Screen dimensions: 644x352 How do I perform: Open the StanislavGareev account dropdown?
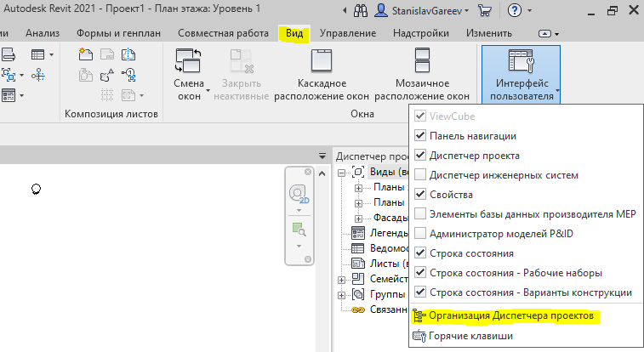[x=466, y=11]
